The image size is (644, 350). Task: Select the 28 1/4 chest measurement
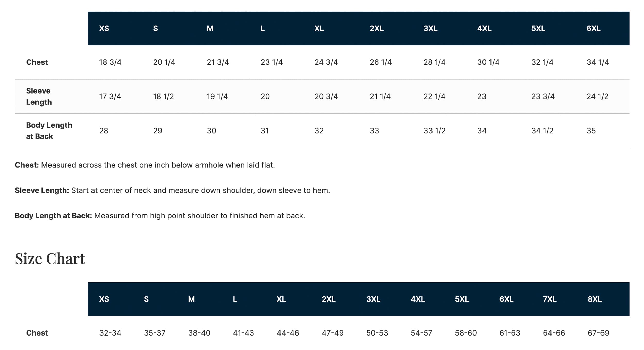click(434, 62)
